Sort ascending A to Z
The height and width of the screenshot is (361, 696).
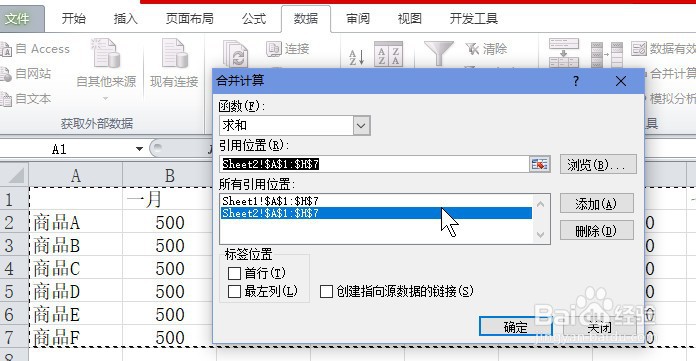coord(356,57)
